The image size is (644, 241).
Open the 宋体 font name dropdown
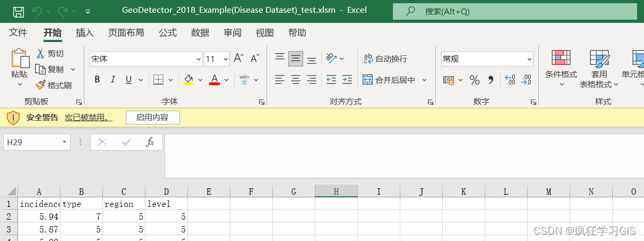pos(199,59)
